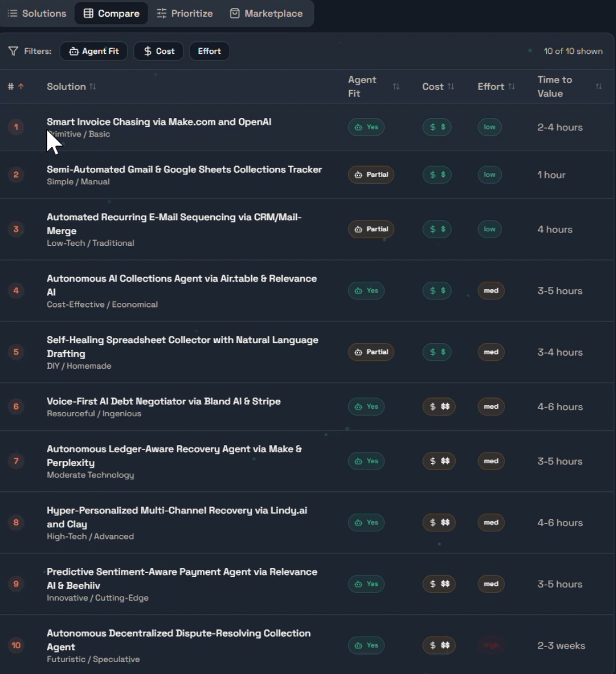Click 'Cost-Effective / Economical' subtitle
616x674 pixels.
tap(102, 304)
